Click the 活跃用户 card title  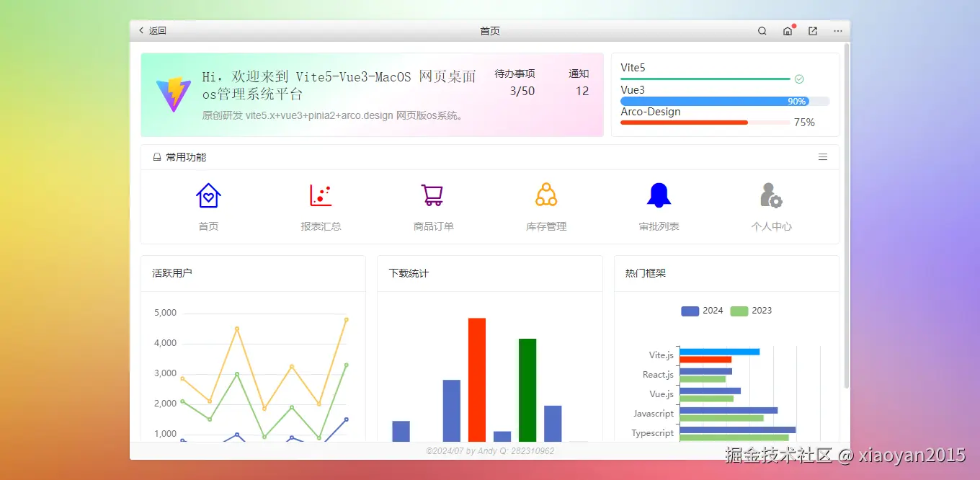(x=172, y=273)
